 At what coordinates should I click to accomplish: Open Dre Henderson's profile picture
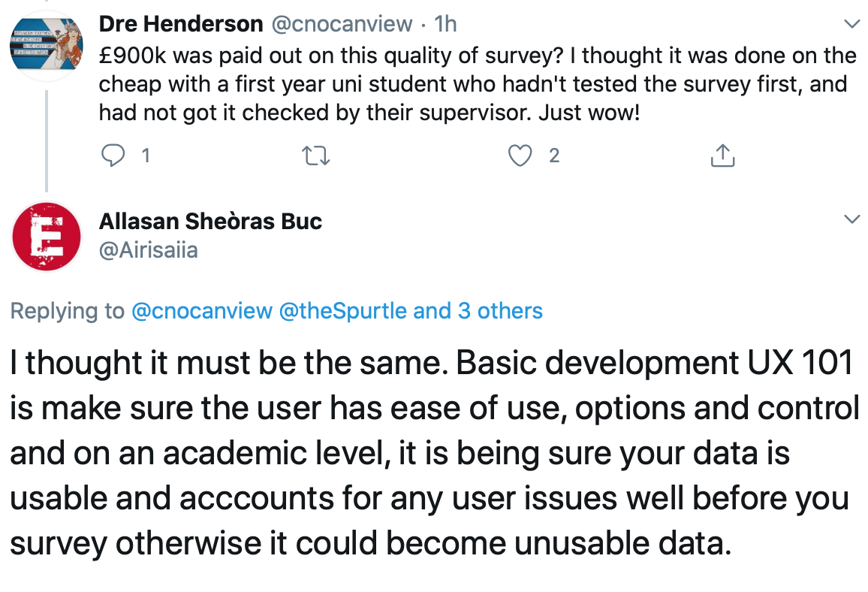[x=47, y=45]
